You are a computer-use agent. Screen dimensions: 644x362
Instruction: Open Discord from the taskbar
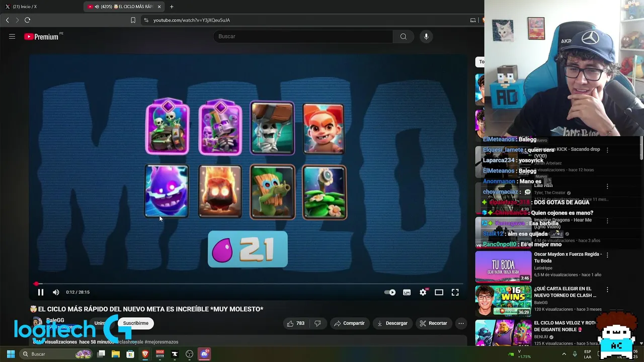pyautogui.click(x=204, y=354)
